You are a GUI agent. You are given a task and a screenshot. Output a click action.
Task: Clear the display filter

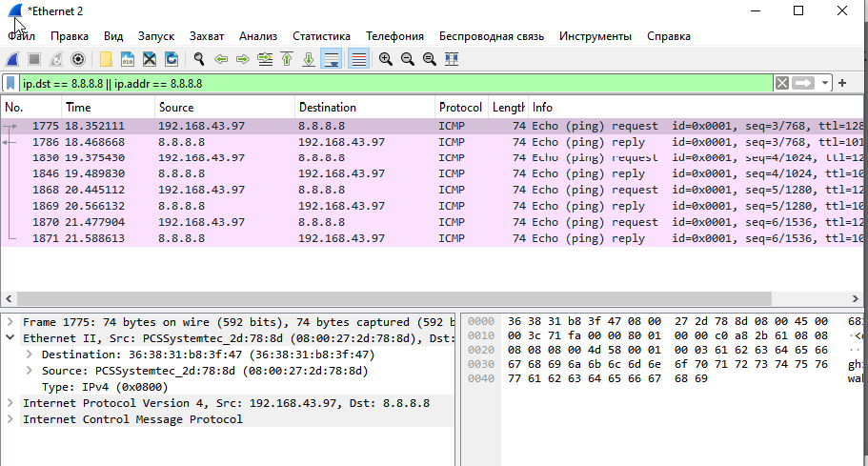coord(781,84)
